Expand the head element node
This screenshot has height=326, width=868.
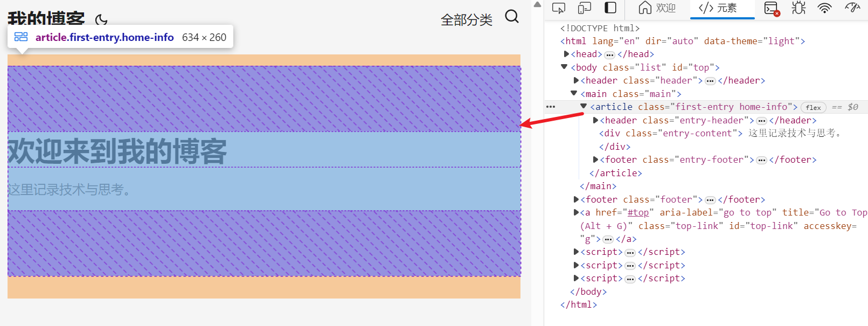pyautogui.click(x=566, y=54)
